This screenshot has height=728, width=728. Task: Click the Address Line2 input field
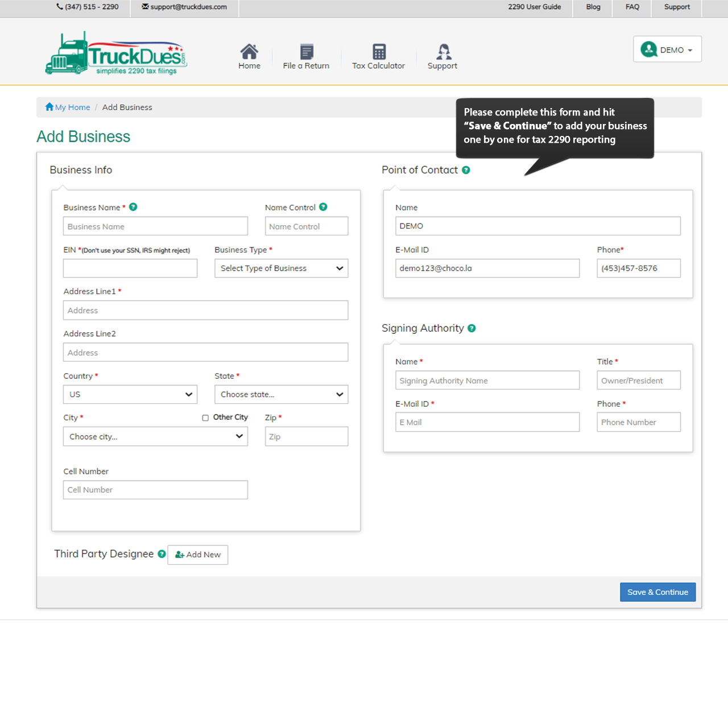click(205, 352)
